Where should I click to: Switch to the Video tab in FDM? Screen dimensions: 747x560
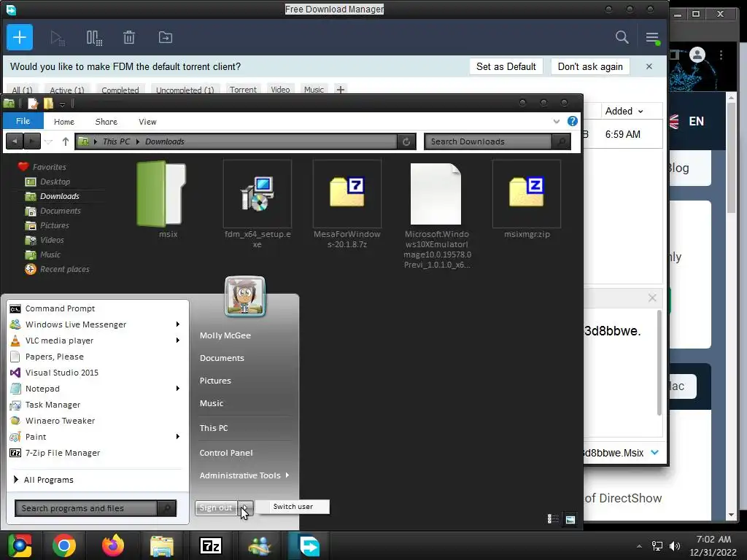point(280,90)
